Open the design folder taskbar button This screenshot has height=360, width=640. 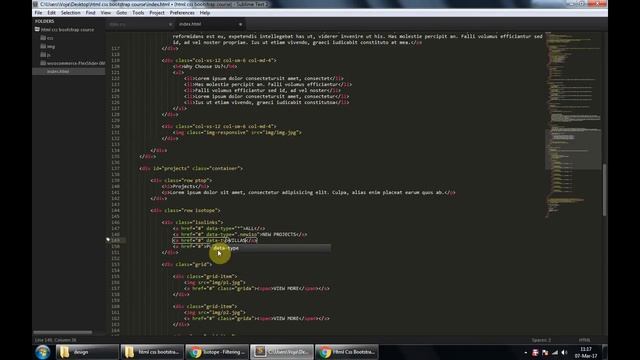click(x=87, y=352)
